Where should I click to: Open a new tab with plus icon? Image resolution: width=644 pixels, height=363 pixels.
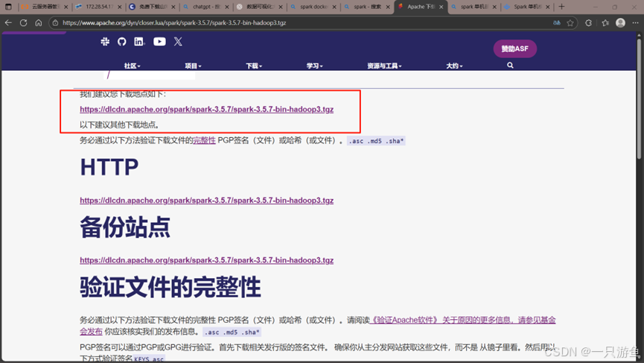561,7
